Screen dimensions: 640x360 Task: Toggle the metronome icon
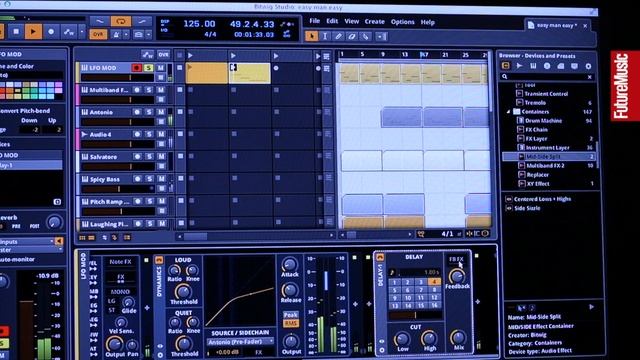116,35
